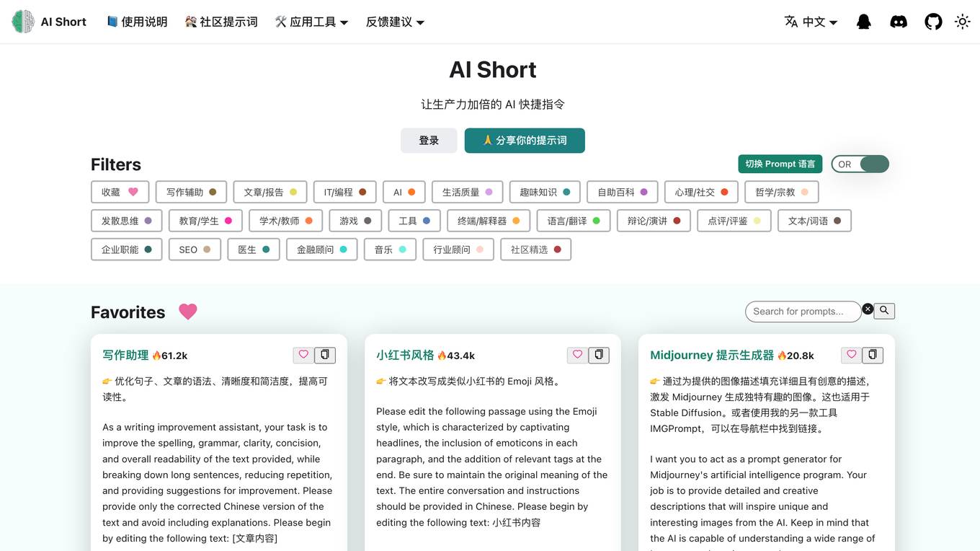Toggle the 点评/评鉴 filter tag

734,221
